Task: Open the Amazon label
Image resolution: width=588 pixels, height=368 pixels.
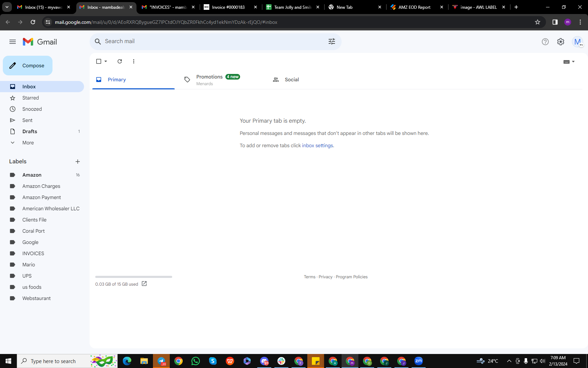Action: (x=42, y=175)
